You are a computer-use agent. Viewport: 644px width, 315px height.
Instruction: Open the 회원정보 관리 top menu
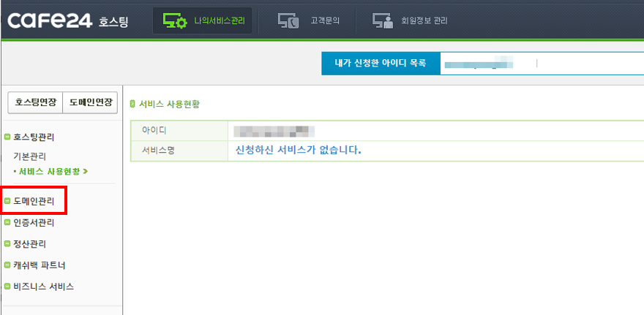tap(410, 20)
